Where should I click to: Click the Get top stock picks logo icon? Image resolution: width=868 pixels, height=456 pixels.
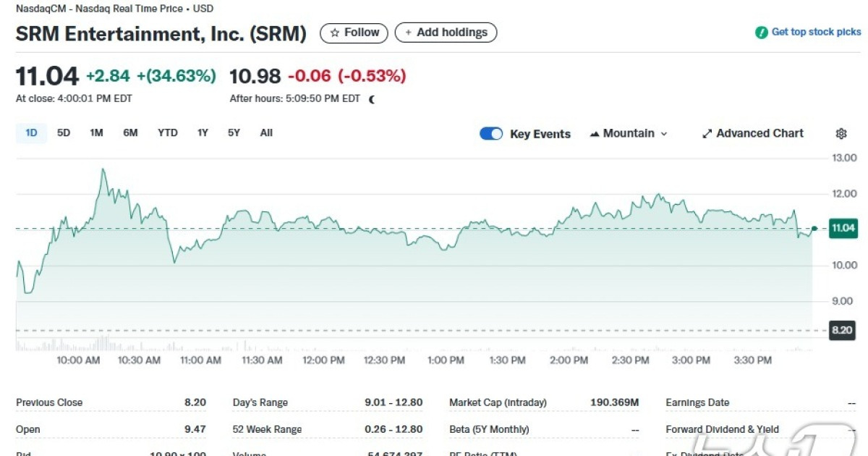click(760, 32)
